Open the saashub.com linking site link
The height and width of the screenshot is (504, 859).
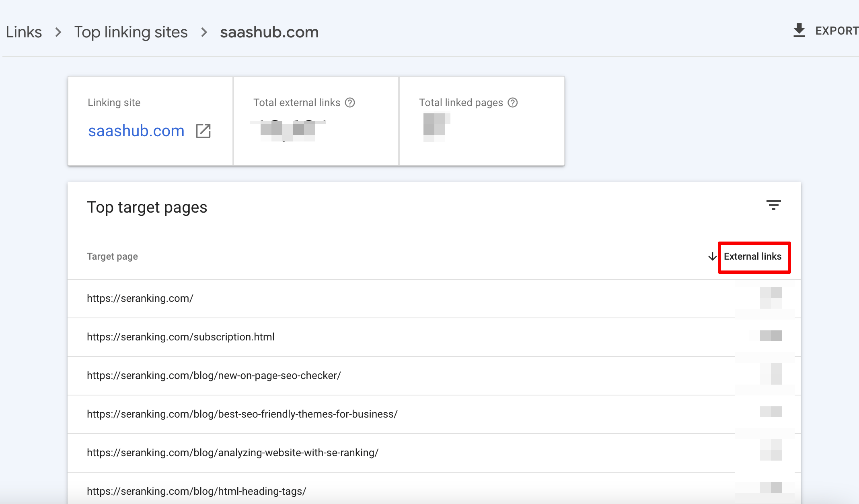coord(136,131)
